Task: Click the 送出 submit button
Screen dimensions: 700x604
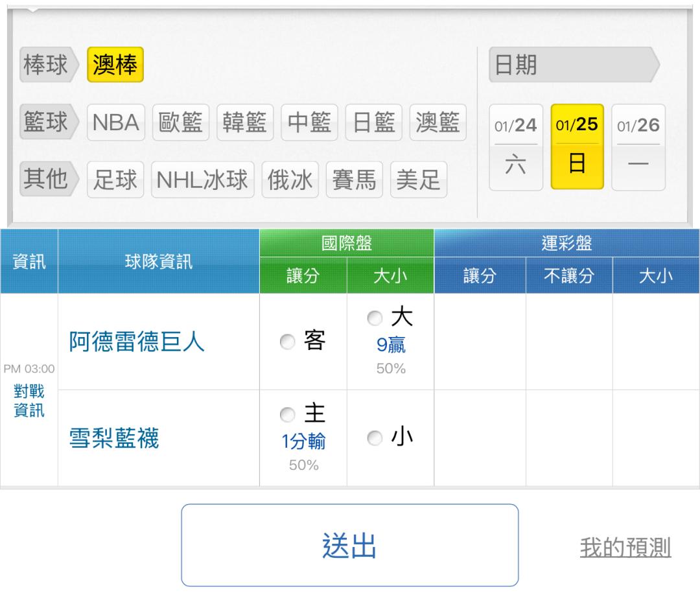Action: pyautogui.click(x=349, y=545)
